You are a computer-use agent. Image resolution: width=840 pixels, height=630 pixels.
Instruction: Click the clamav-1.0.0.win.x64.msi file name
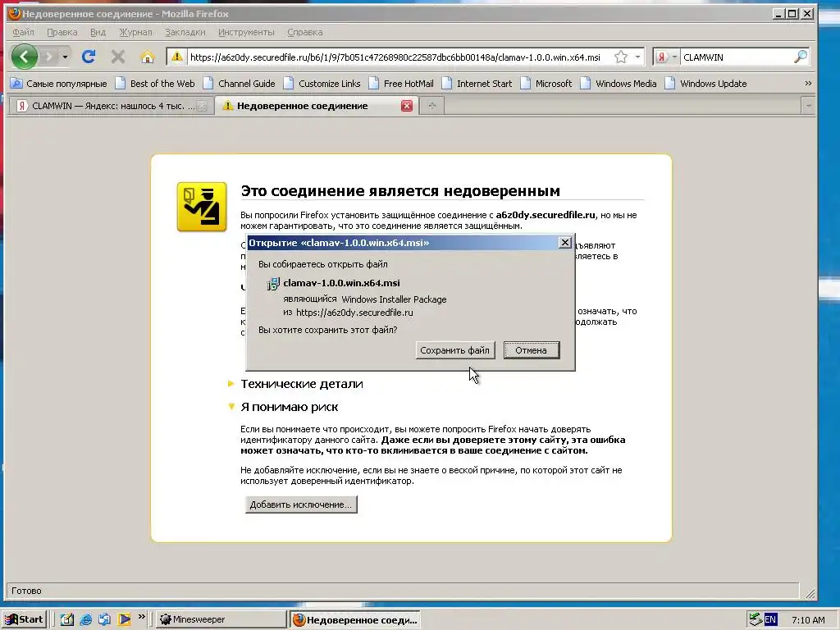tap(341, 283)
